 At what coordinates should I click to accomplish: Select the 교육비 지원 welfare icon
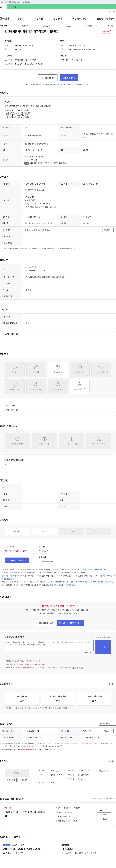(x=80, y=369)
